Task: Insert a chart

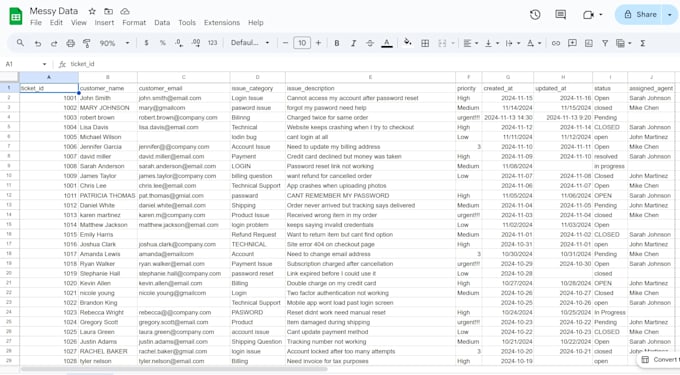Action: click(x=588, y=43)
